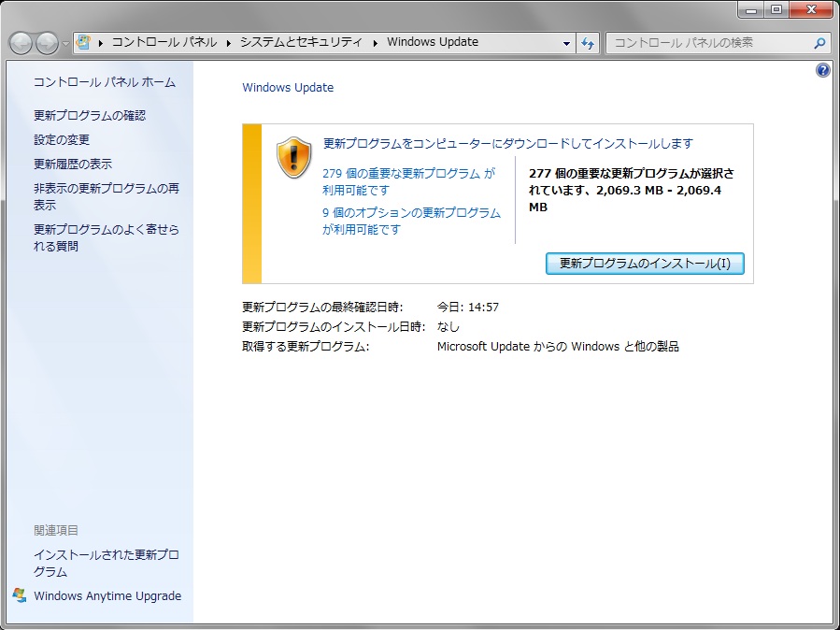Open インストールされた更新プログラム link
This screenshot has height=630, width=840.
point(107,564)
